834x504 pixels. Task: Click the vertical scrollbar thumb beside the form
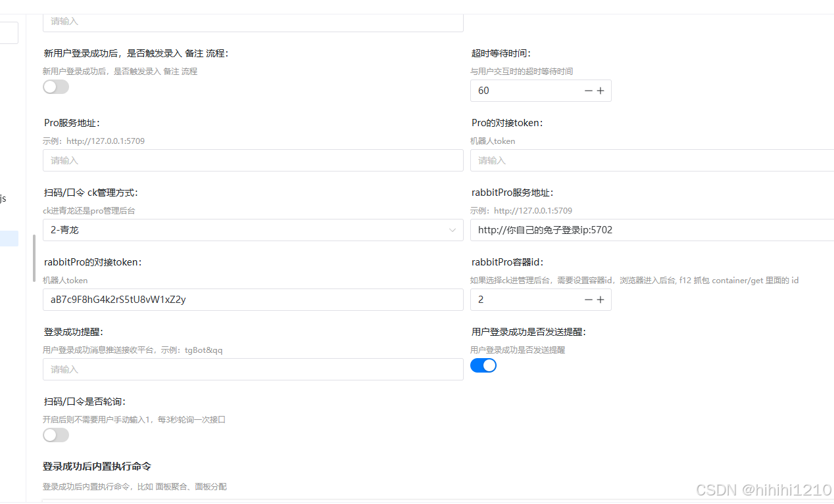(x=34, y=258)
